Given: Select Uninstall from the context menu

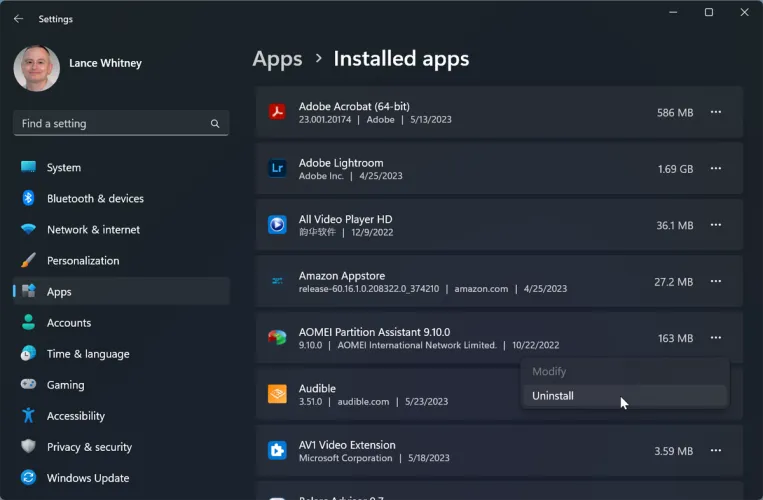Looking at the screenshot, I should [553, 396].
